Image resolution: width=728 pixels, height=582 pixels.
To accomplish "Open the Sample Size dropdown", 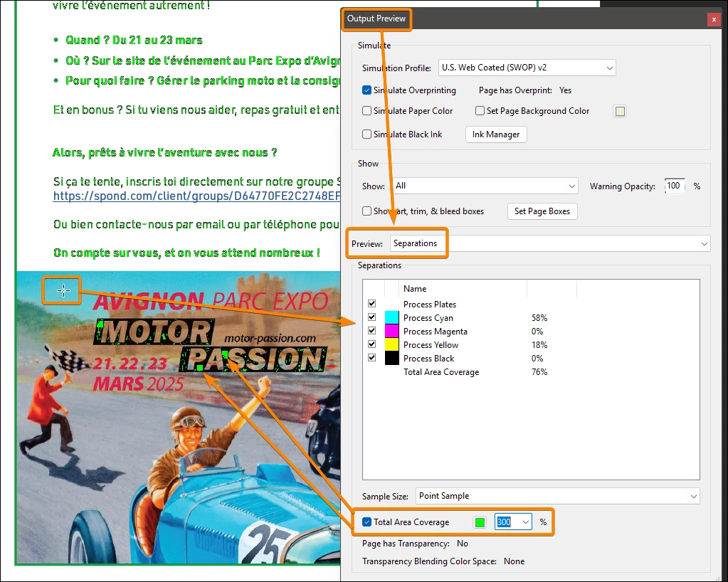I will [x=558, y=496].
